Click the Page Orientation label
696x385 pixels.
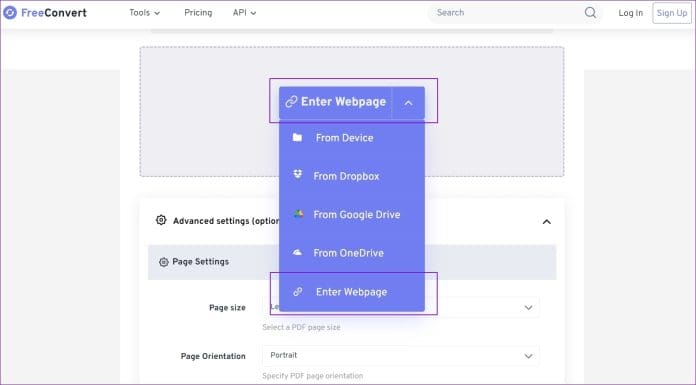(213, 356)
